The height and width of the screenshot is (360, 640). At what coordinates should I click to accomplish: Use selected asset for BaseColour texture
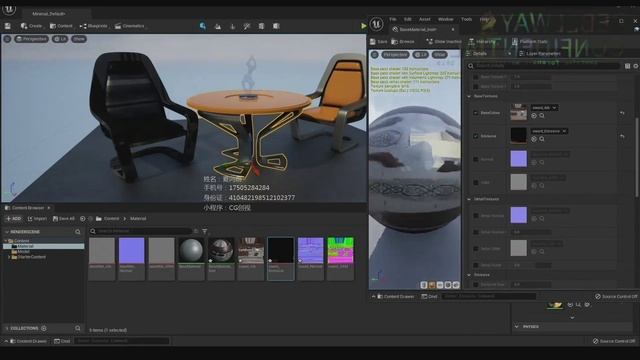click(x=534, y=116)
